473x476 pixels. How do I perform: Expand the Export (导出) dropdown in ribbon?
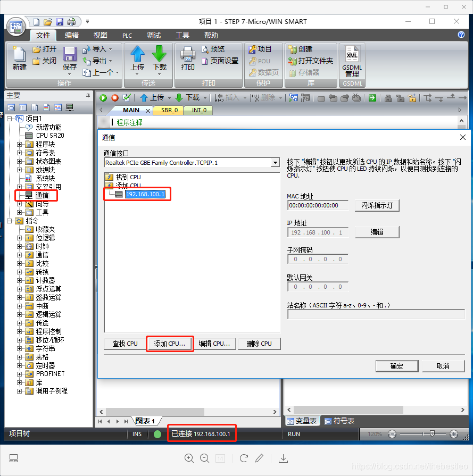click(110, 61)
